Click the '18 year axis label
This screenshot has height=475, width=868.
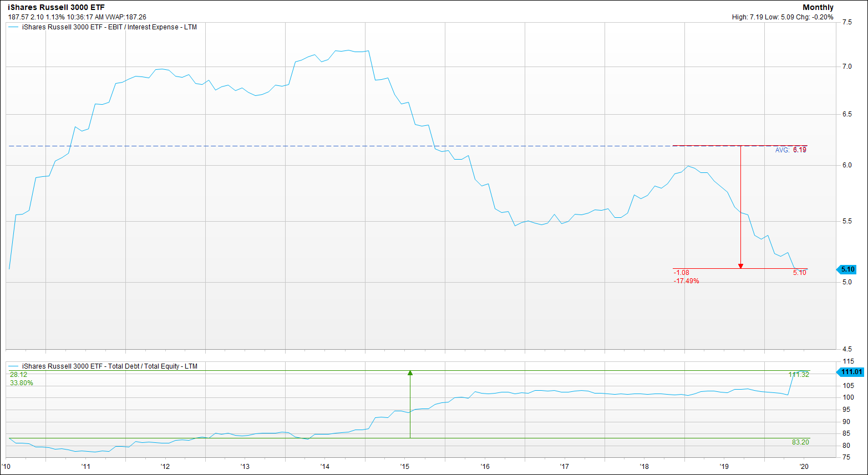[x=644, y=467]
